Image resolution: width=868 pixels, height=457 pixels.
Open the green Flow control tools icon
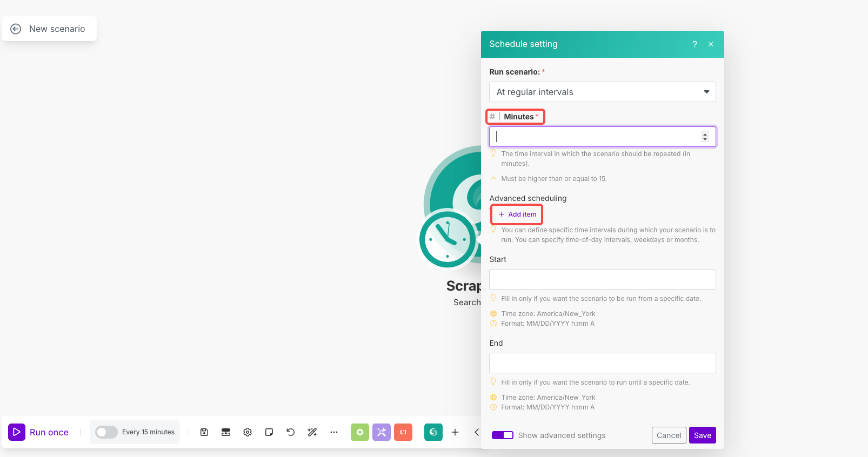click(x=360, y=432)
